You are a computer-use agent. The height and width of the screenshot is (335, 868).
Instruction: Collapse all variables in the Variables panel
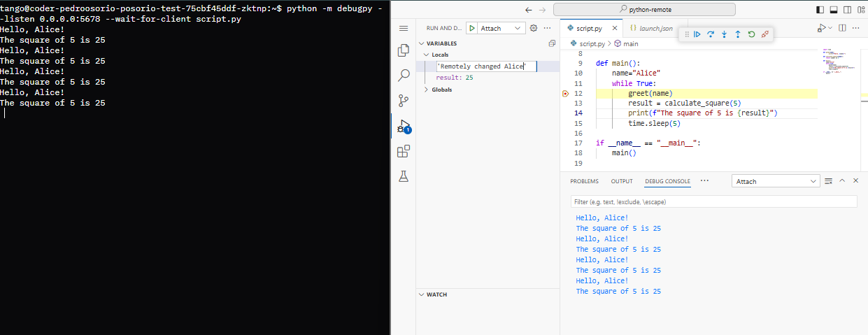pyautogui.click(x=552, y=43)
